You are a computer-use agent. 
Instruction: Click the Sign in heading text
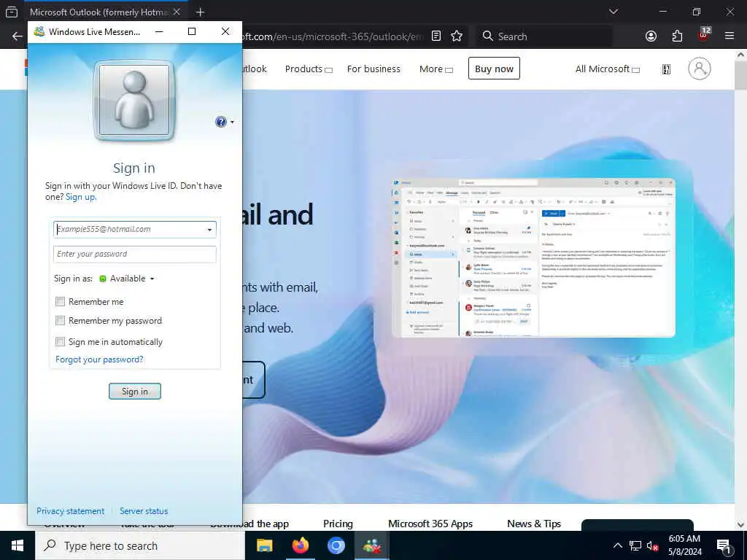coord(134,168)
